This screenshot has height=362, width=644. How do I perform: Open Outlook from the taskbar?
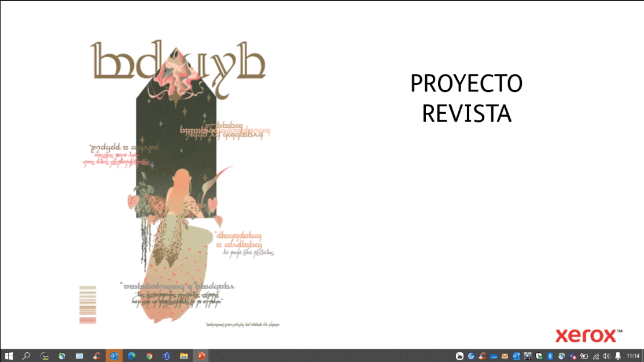[114, 356]
